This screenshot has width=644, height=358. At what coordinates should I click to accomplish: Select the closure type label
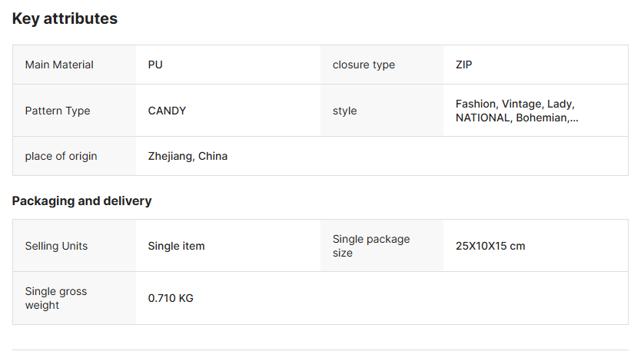[x=363, y=65]
